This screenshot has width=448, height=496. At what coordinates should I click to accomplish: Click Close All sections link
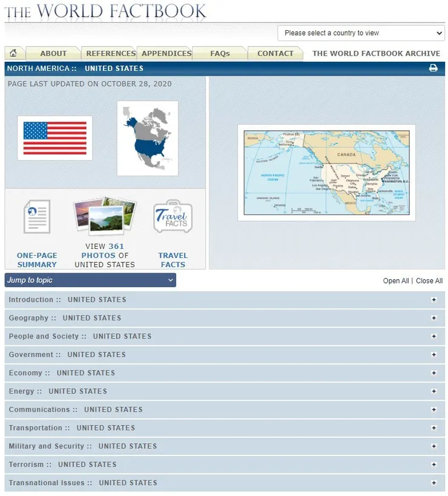429,281
